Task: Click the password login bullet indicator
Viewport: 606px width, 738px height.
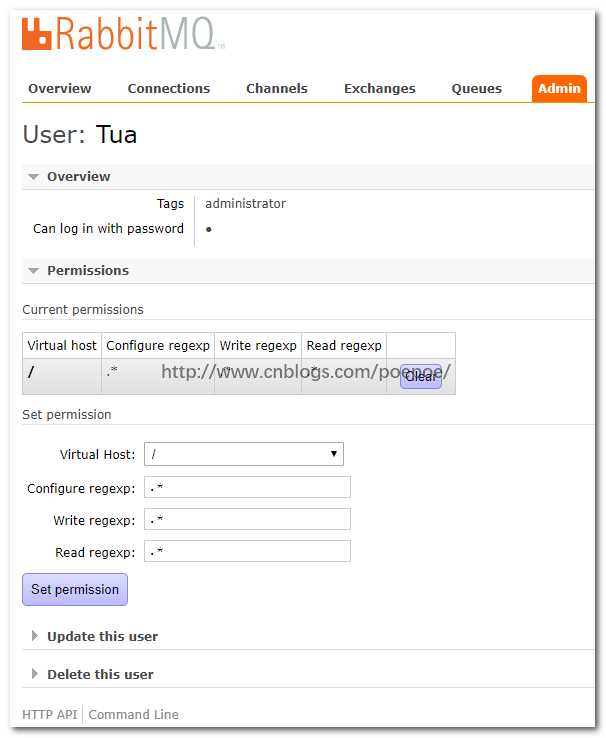Action: 208,229
